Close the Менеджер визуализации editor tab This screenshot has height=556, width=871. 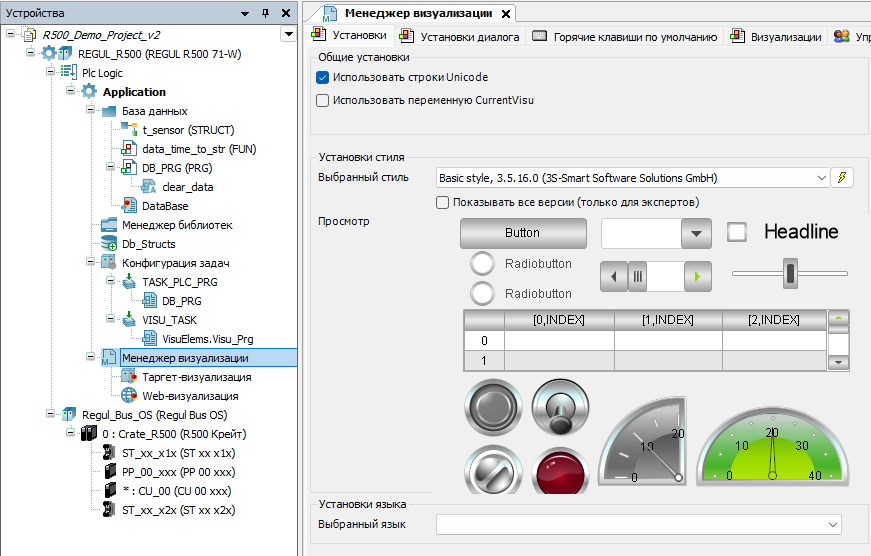pyautogui.click(x=505, y=14)
